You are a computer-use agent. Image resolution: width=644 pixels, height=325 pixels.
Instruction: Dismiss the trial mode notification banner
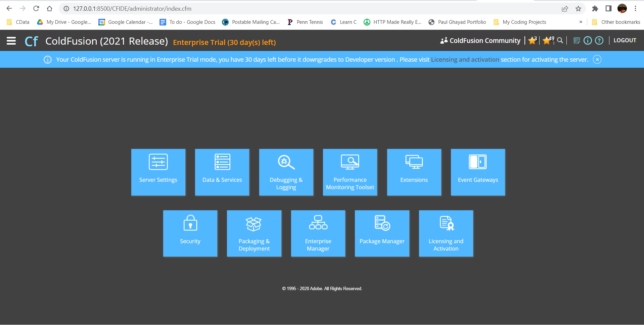tap(597, 60)
